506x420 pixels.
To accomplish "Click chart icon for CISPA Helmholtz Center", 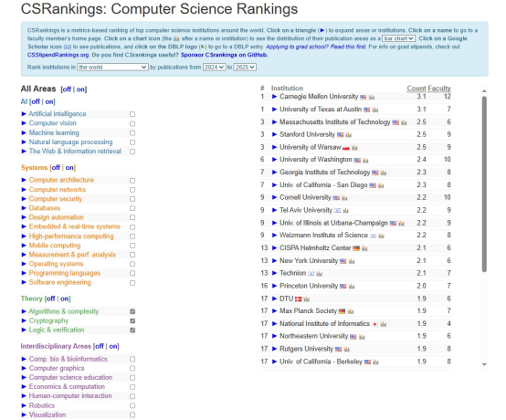I will click(364, 248).
